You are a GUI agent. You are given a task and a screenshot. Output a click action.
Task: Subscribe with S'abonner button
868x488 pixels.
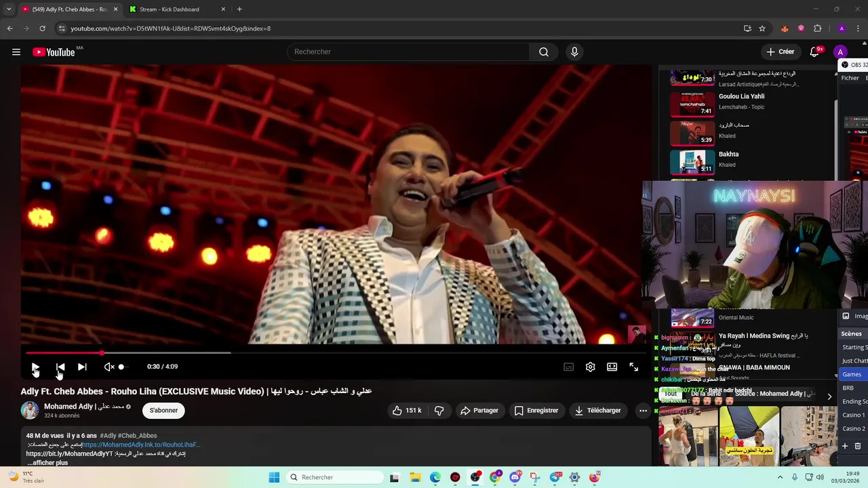(x=163, y=410)
